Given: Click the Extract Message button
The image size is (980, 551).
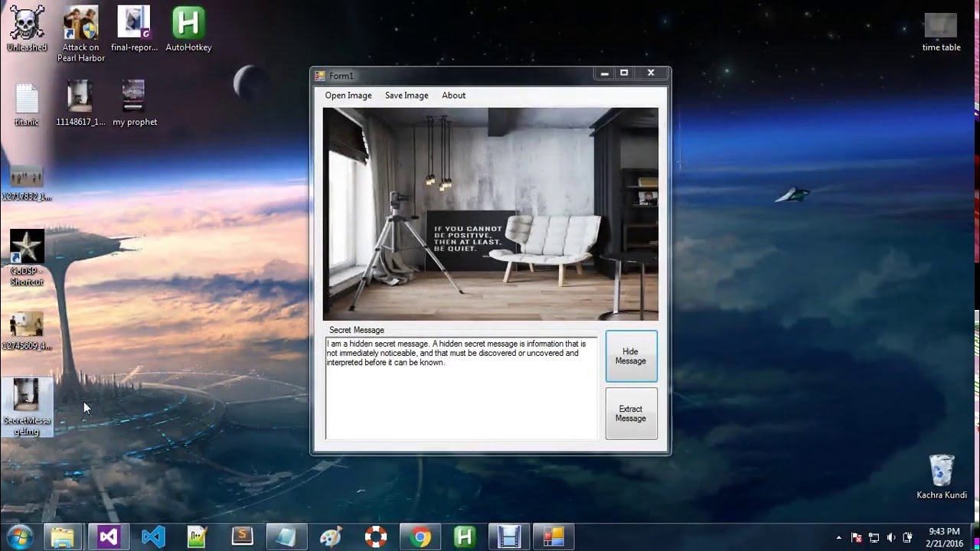Looking at the screenshot, I should click(x=631, y=413).
